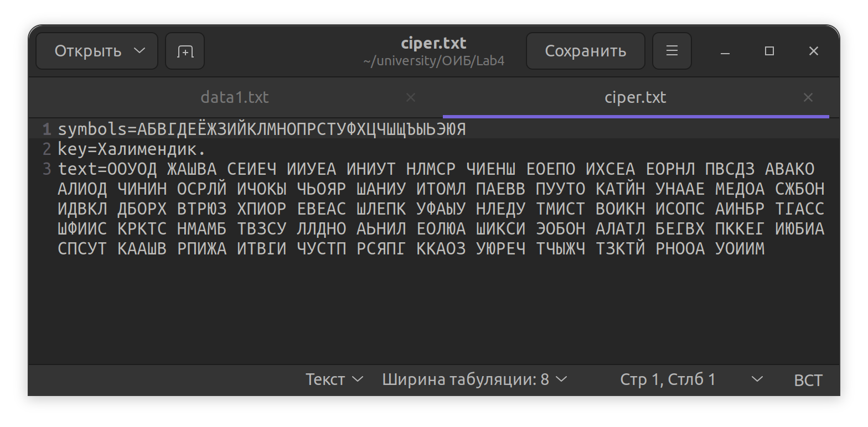Click the cipher group ЧИНИН
This screenshot has width=868, height=427.
pos(142,189)
